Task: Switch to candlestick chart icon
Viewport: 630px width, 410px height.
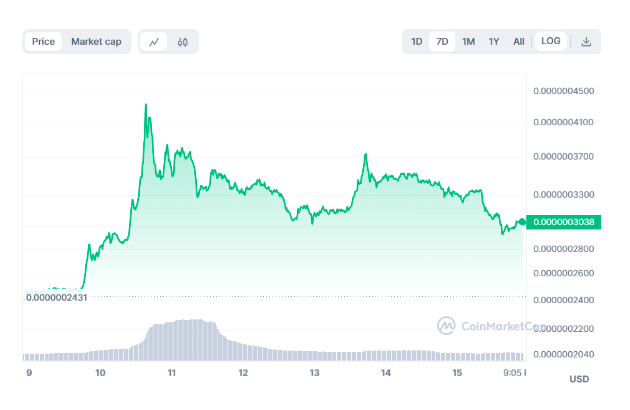Action: point(183,42)
